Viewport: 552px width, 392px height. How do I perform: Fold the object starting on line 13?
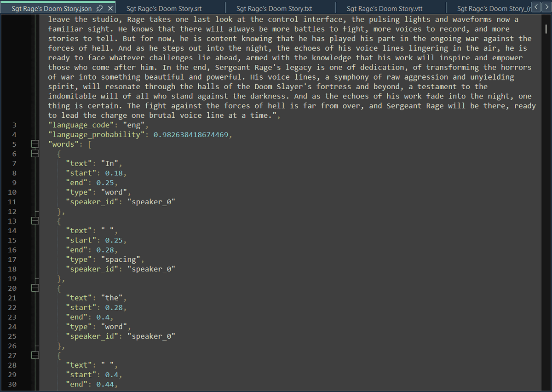click(x=34, y=221)
